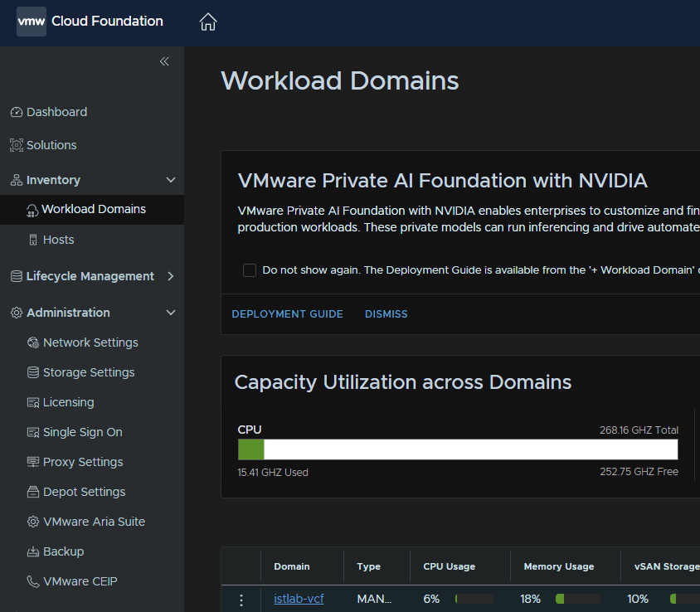Click the Depot Settings icon
Image resolution: width=700 pixels, height=612 pixels.
[x=33, y=492]
